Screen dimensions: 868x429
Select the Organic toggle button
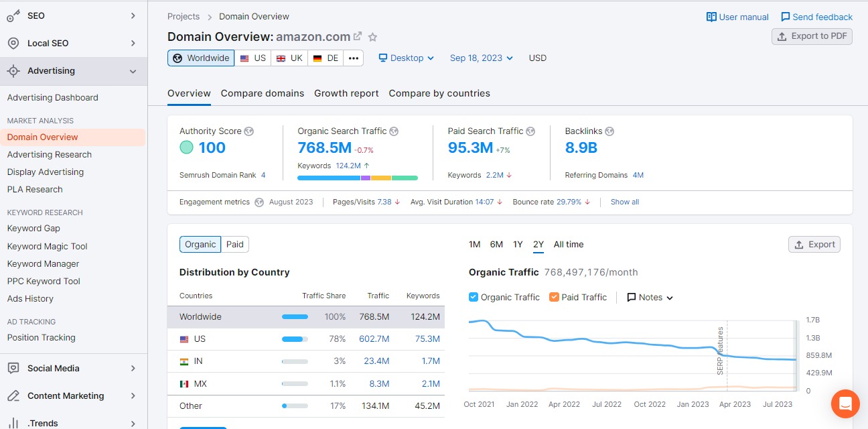(200, 245)
